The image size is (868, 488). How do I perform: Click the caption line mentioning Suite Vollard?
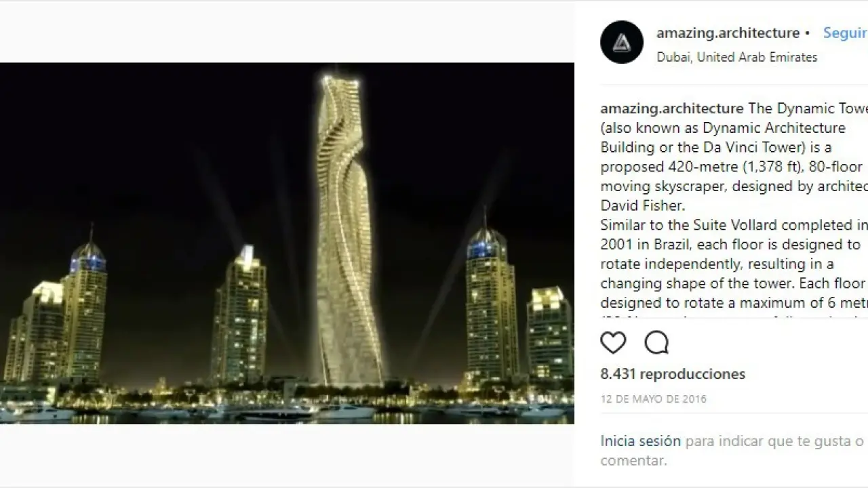tap(734, 225)
